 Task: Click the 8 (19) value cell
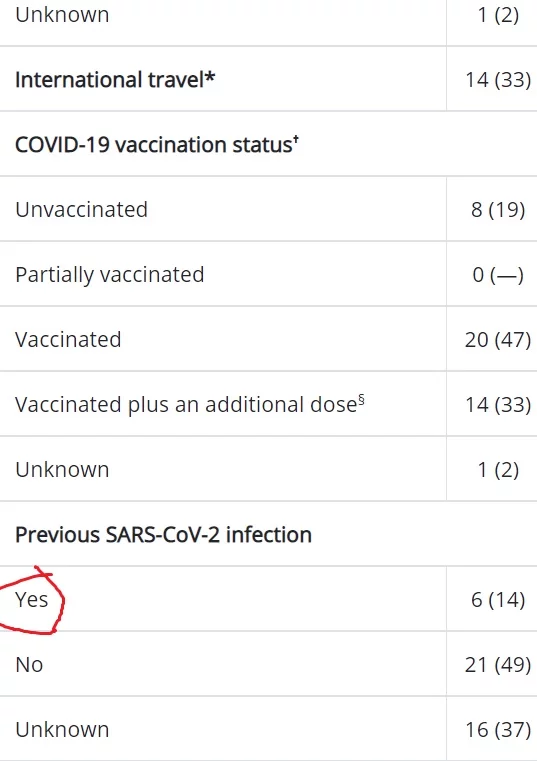[498, 210]
